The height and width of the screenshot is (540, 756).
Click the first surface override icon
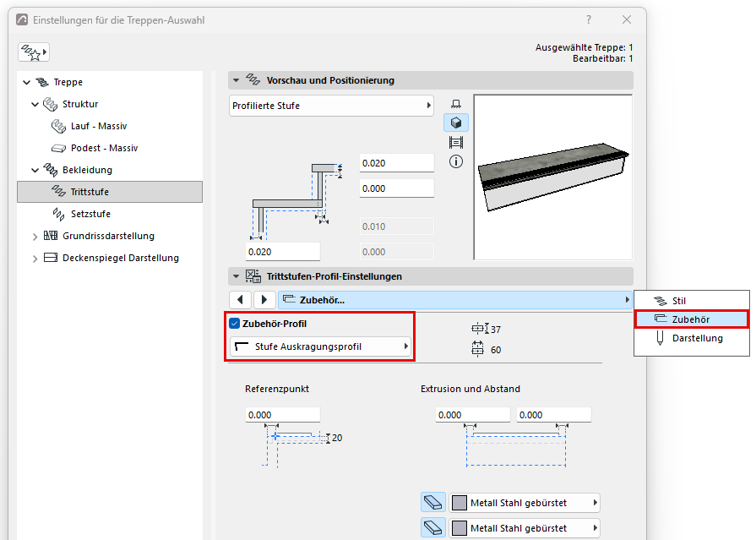[x=433, y=502]
